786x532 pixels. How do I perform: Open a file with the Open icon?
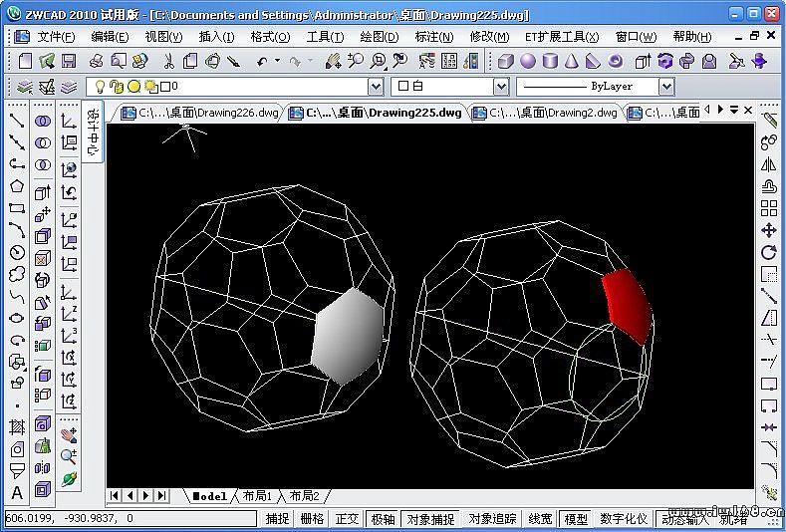coord(47,61)
